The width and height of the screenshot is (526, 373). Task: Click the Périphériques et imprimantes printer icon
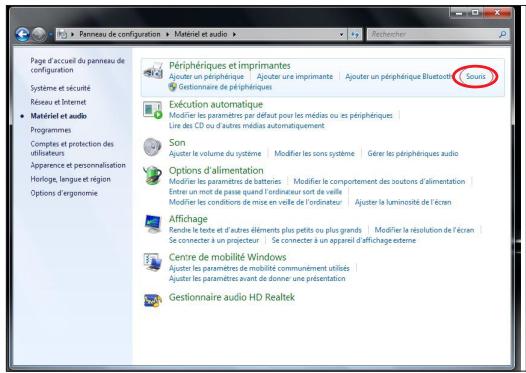click(153, 71)
